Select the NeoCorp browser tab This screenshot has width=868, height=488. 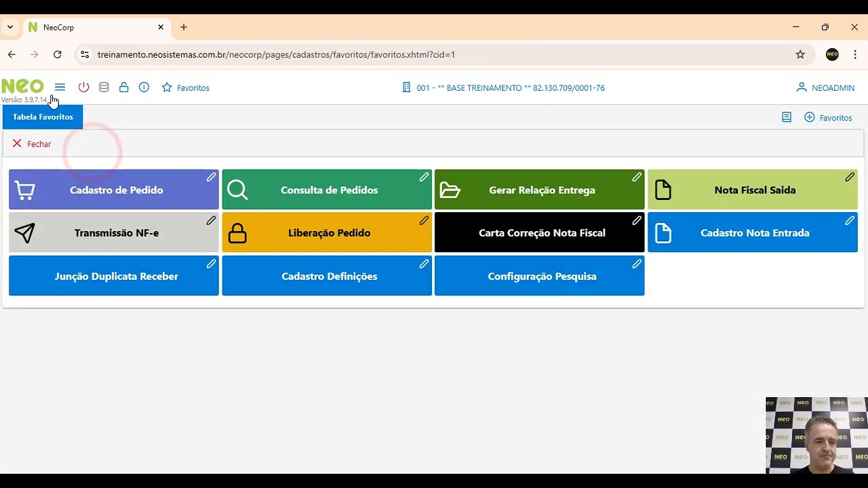(97, 28)
